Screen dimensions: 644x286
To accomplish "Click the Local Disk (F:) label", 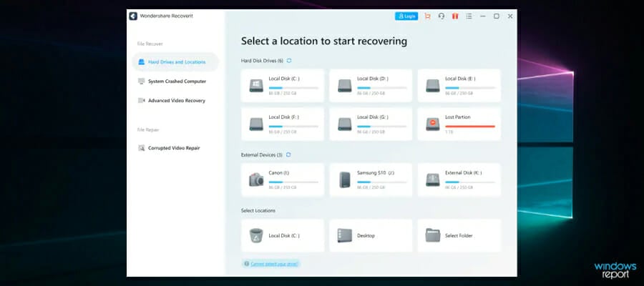I will pos(284,117).
